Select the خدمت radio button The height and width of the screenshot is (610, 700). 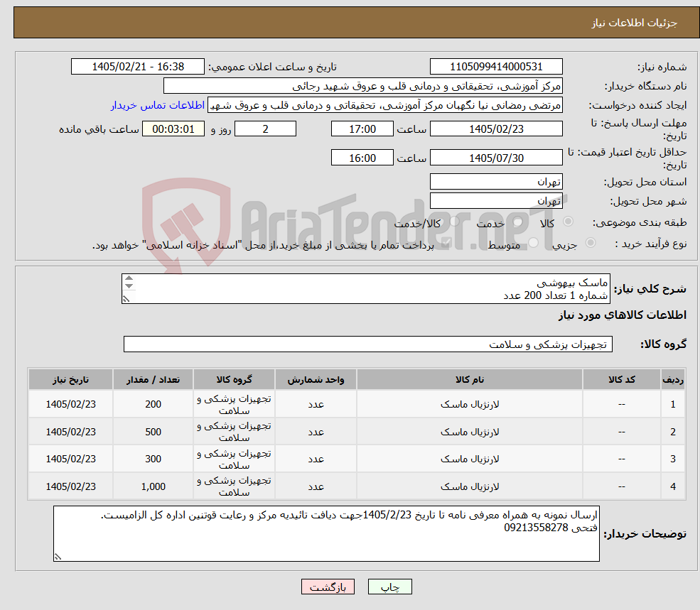point(518,222)
